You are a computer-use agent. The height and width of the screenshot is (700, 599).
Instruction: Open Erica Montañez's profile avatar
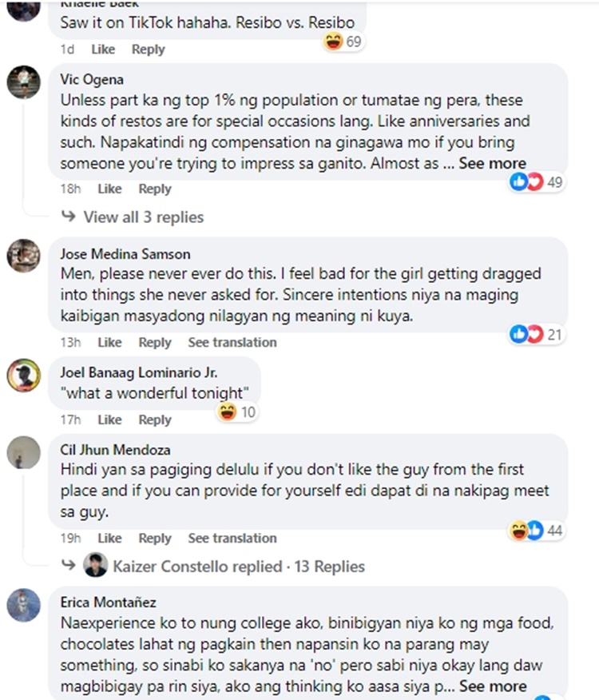[23, 605]
